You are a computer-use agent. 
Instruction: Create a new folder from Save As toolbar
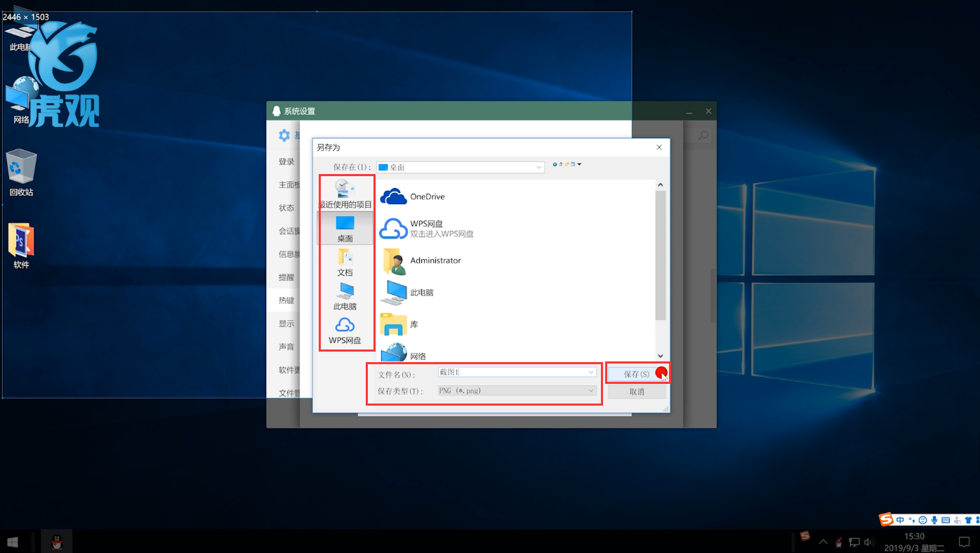(567, 164)
